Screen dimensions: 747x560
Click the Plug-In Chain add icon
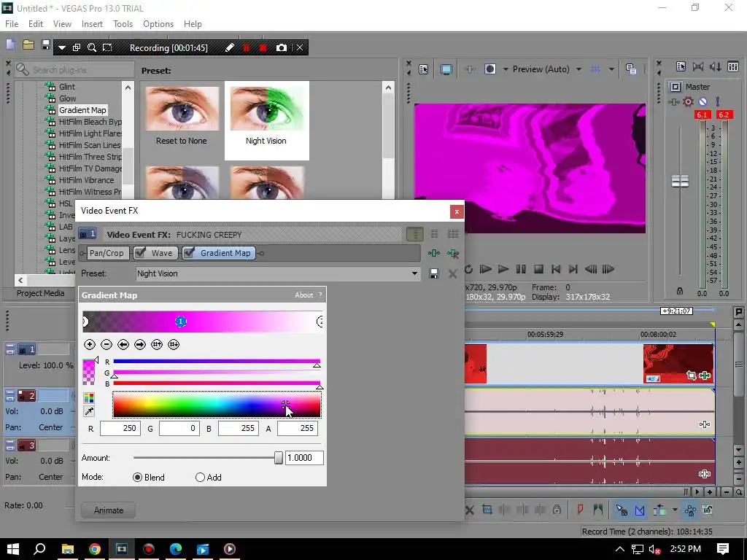(433, 253)
